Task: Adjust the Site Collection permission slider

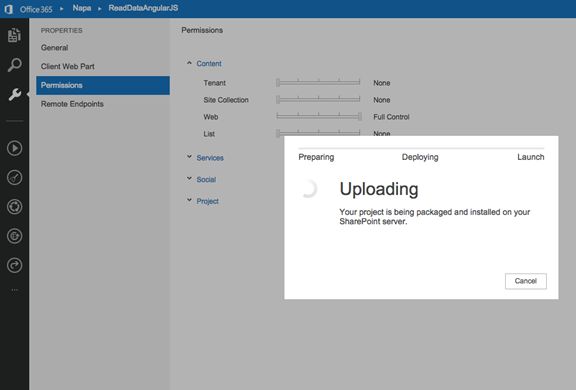Action: click(318, 100)
